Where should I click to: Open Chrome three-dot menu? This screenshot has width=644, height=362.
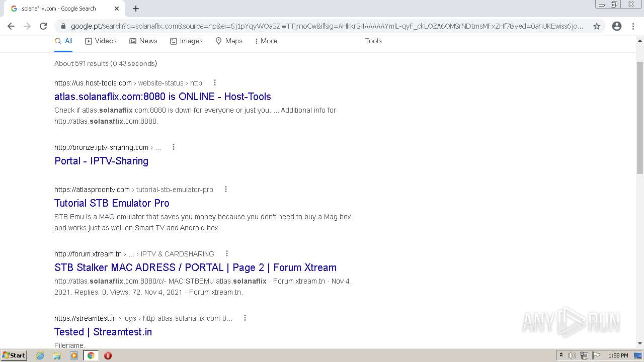click(x=633, y=26)
